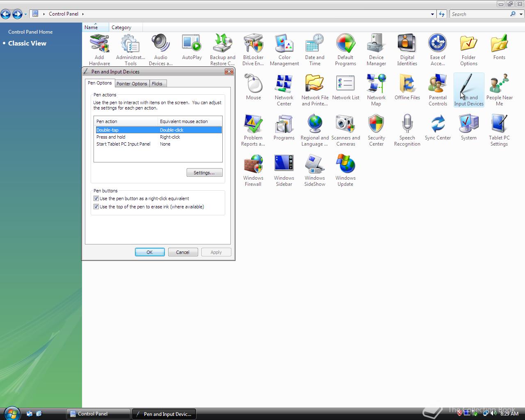Select Classic View link
Image resolution: width=525 pixels, height=420 pixels.
[x=27, y=43]
